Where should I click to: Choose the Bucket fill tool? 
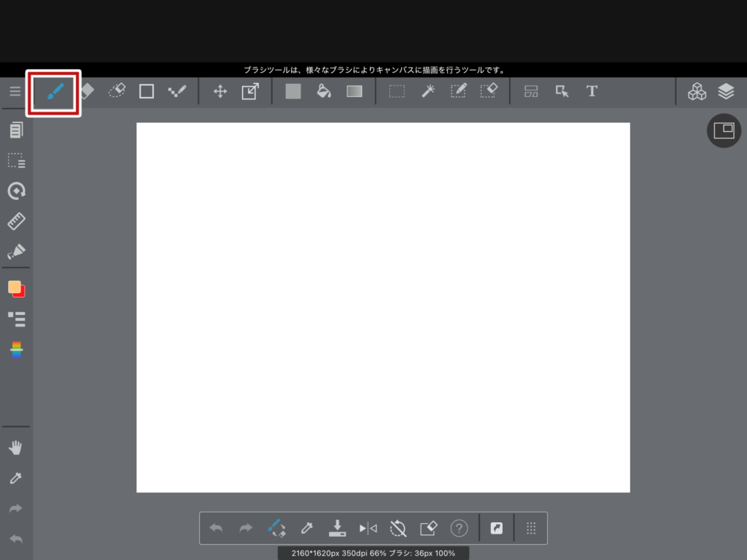pyautogui.click(x=324, y=91)
